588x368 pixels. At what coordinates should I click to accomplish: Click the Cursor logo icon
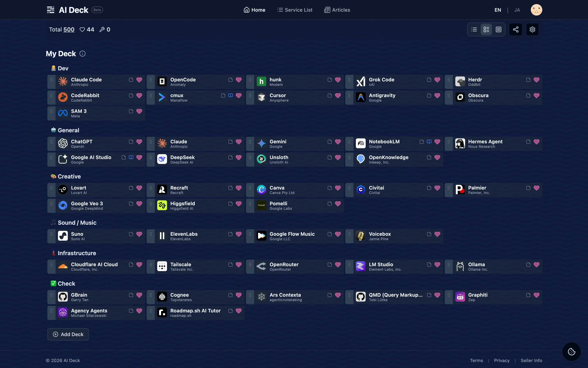[262, 97]
